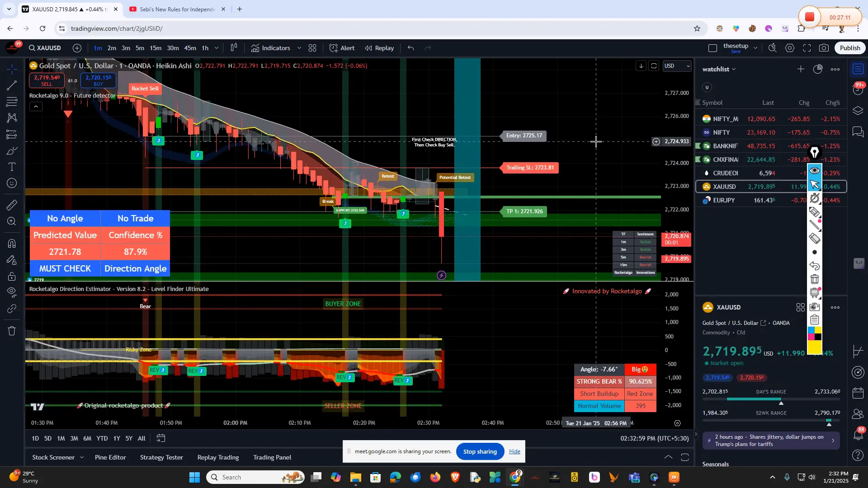The height and width of the screenshot is (488, 868).
Task: Open the alerts panel in right sidebar
Action: pos(858,89)
